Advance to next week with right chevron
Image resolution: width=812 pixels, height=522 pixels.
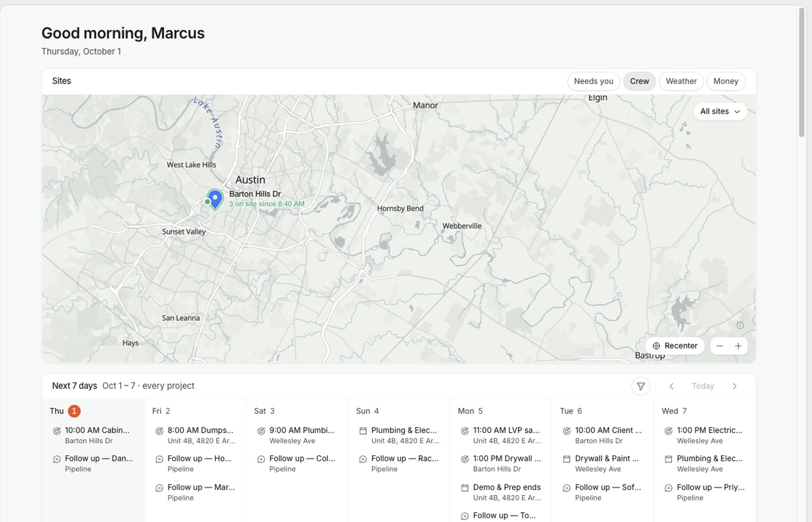pos(735,386)
